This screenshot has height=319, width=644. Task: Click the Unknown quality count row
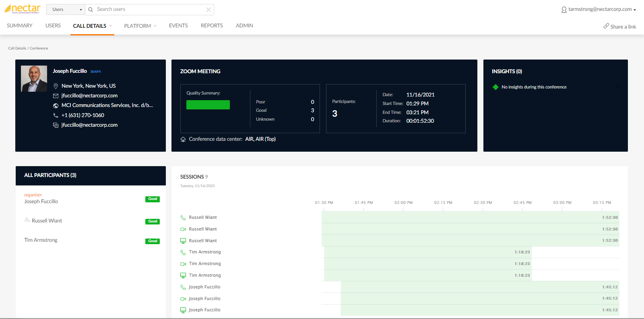tap(285, 119)
